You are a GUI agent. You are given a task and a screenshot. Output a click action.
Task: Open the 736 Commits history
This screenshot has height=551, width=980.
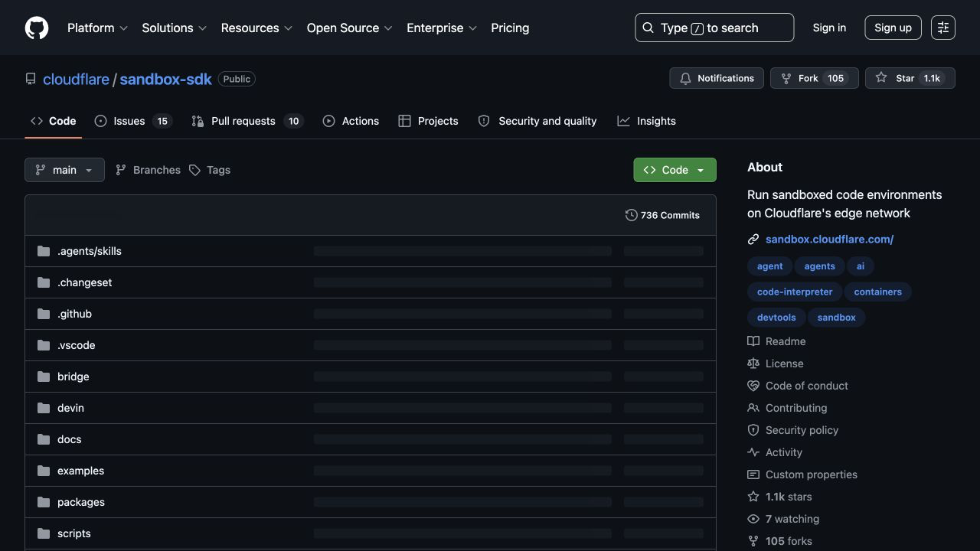(x=662, y=215)
